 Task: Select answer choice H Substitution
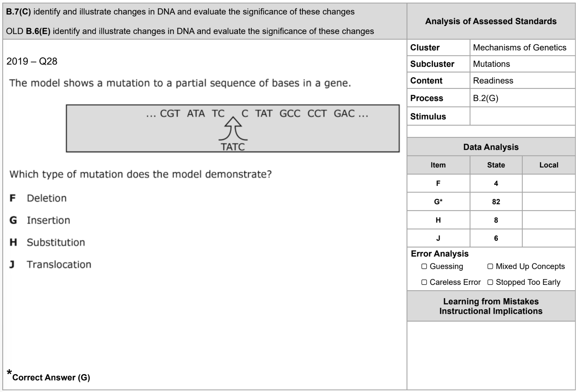coord(47,242)
